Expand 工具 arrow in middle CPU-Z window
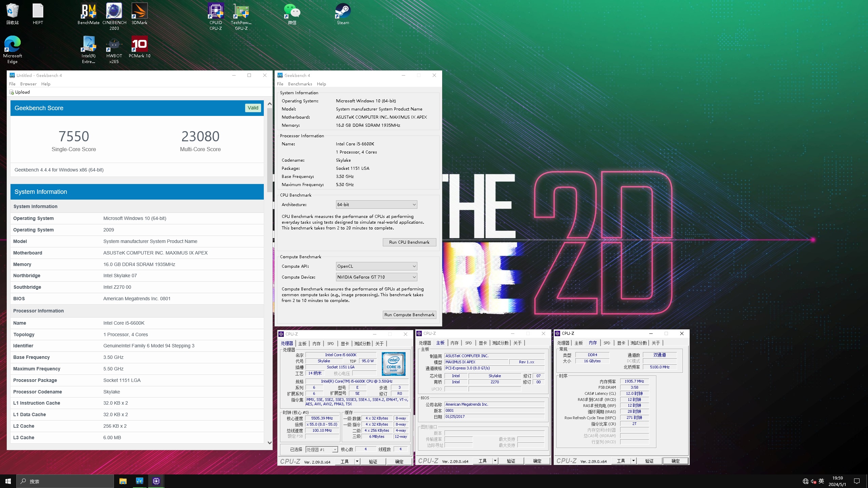Image resolution: width=868 pixels, height=488 pixels. tap(495, 461)
